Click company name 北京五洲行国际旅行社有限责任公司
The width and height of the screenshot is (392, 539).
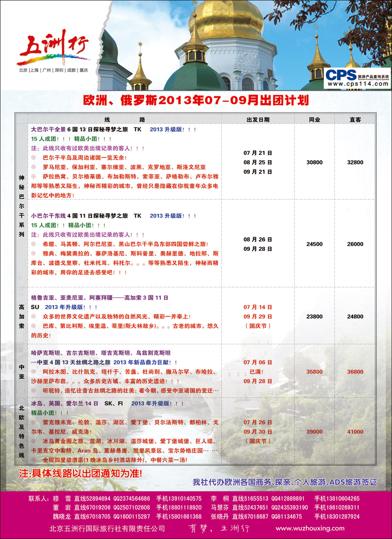click(107, 528)
